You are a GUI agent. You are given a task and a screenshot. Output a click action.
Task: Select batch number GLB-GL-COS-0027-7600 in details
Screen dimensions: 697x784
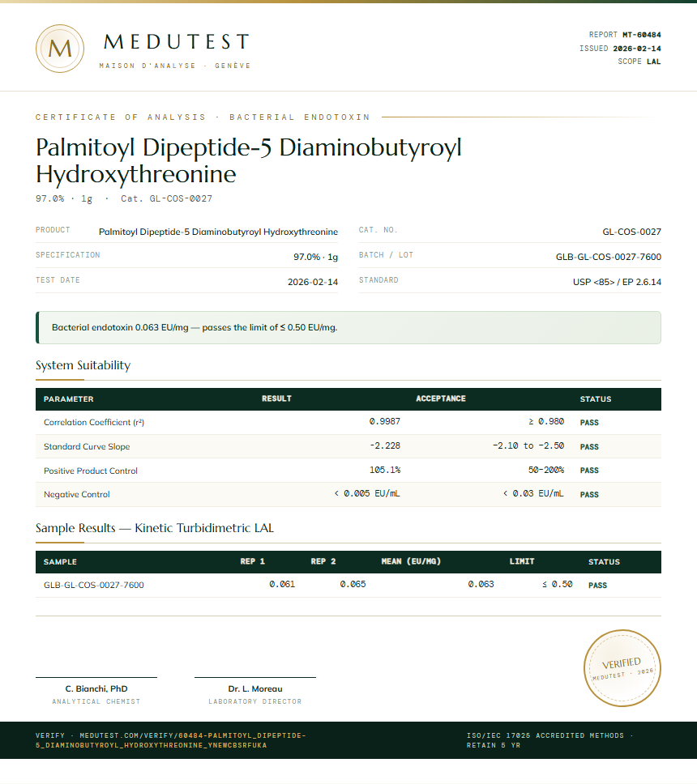click(609, 257)
